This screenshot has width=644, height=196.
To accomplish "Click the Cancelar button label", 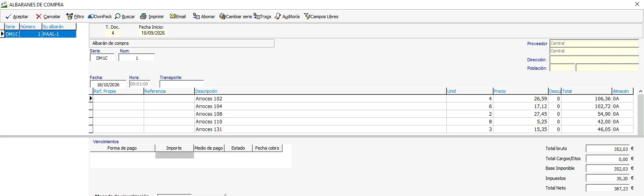I will 52,17.
